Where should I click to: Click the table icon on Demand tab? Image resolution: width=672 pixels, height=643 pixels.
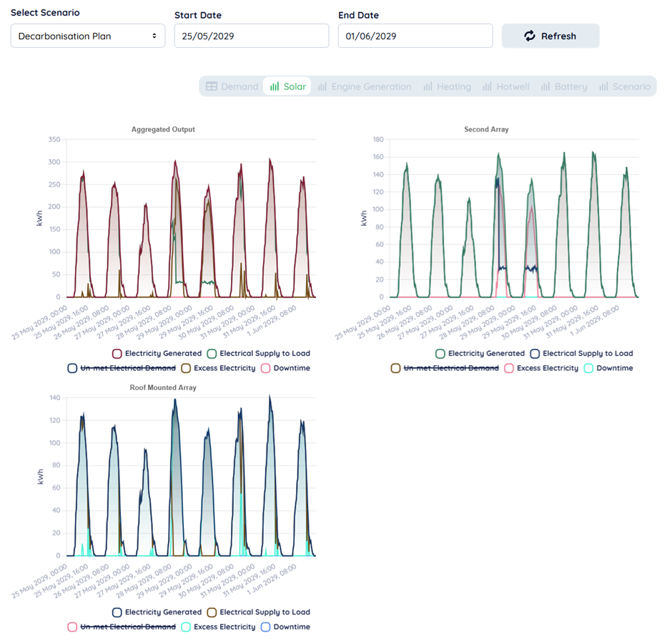point(212,86)
